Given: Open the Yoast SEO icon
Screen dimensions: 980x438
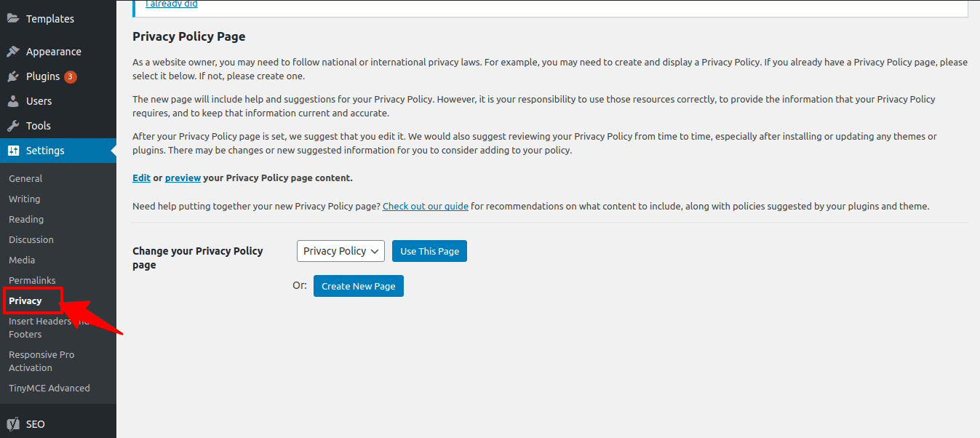Looking at the screenshot, I should tap(14, 423).
